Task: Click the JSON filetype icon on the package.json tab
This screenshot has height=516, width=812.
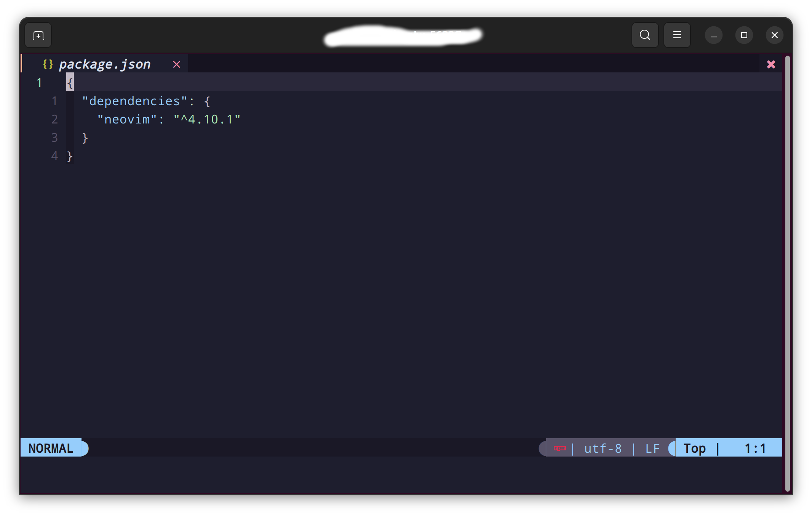Action: (48, 64)
